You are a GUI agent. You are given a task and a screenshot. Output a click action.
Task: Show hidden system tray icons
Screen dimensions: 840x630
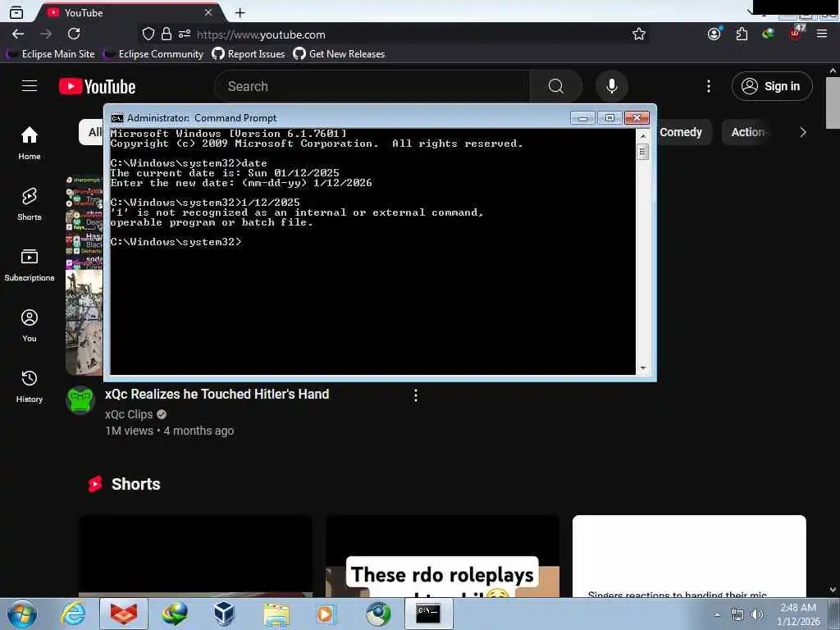(x=717, y=614)
